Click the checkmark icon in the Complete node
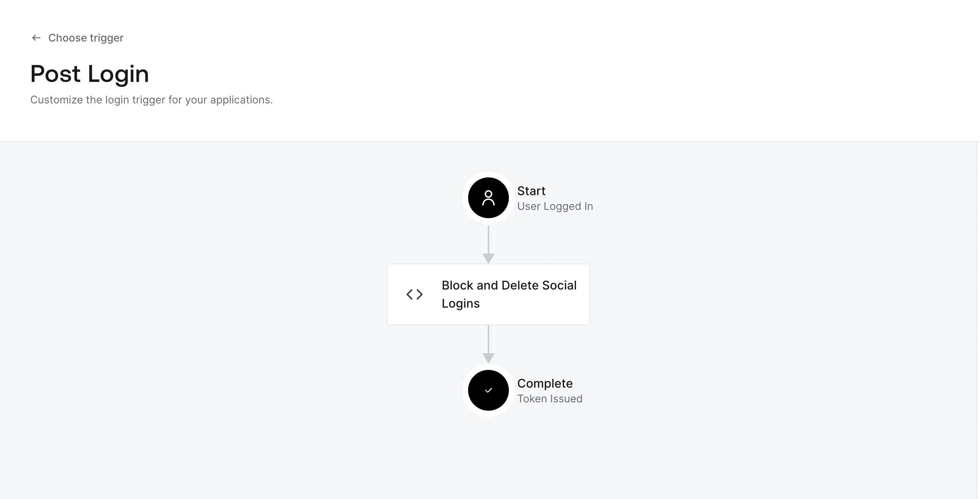This screenshot has height=499, width=980. [x=488, y=390]
